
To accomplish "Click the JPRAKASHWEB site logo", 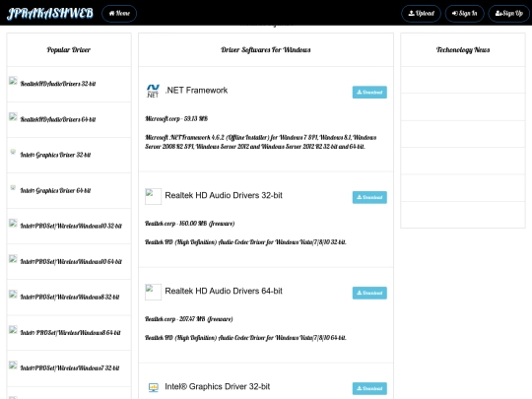I will pyautogui.click(x=50, y=13).
